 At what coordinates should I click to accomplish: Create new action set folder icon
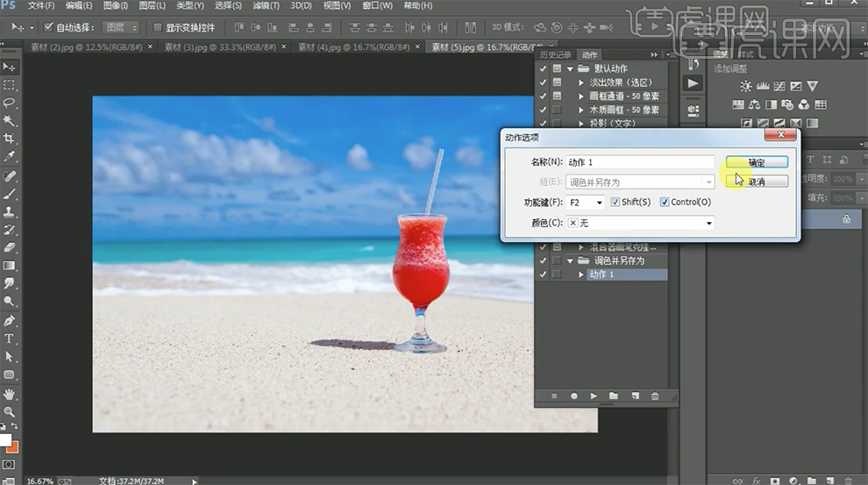coord(614,396)
